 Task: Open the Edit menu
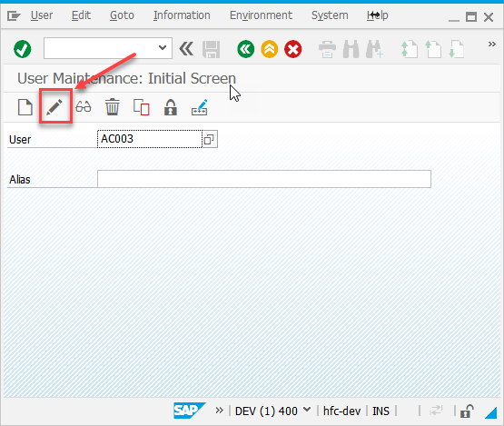(x=81, y=15)
